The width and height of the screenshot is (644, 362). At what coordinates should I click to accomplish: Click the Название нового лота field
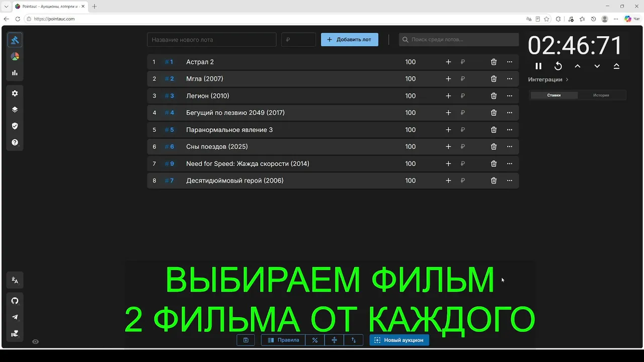coord(212,40)
